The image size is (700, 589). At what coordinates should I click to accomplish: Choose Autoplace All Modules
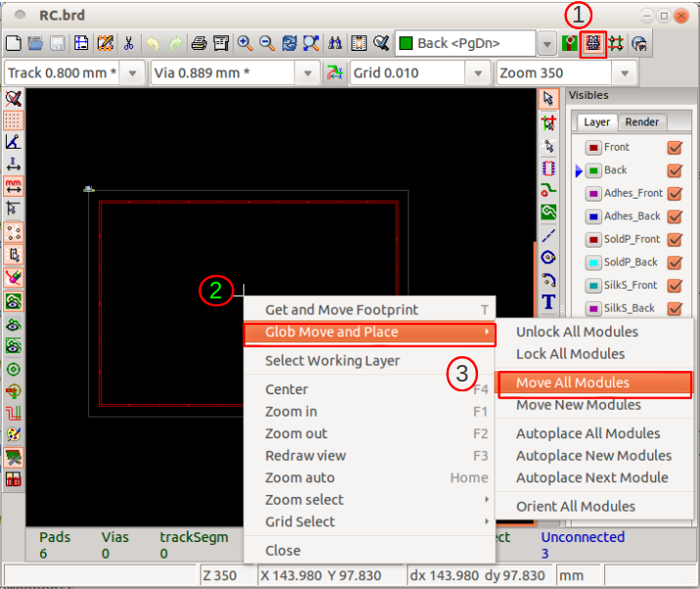click(x=594, y=433)
